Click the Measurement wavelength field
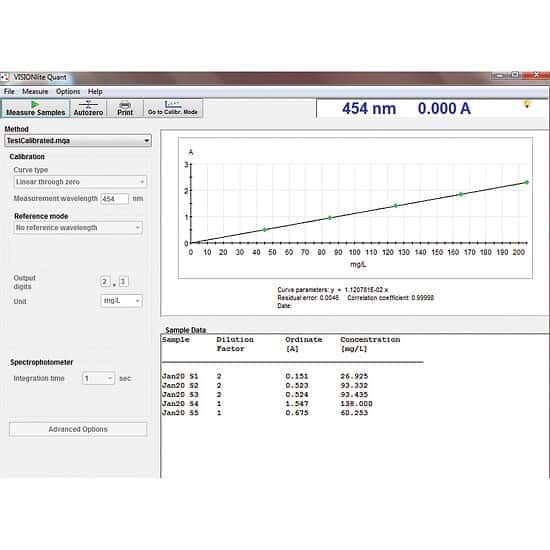 (x=115, y=199)
